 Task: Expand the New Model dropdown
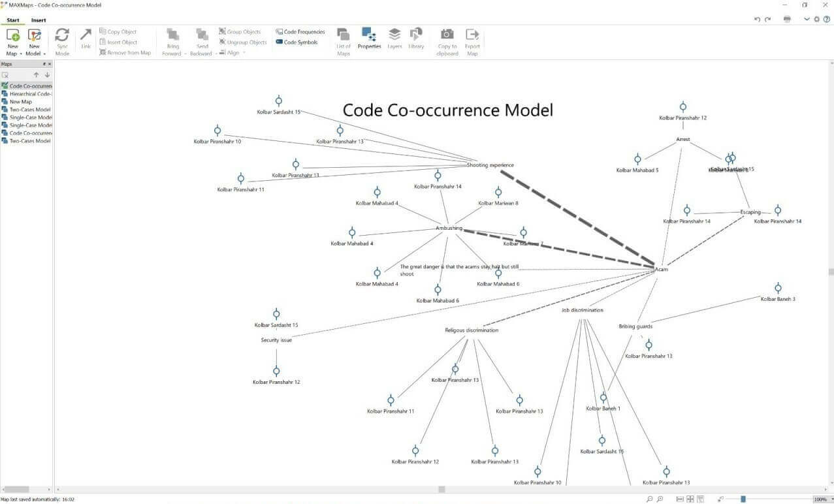(x=44, y=54)
